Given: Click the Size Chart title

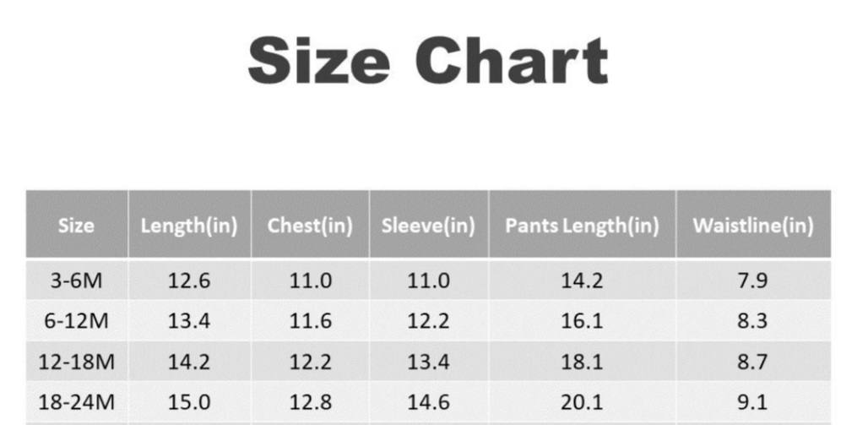Looking at the screenshot, I should tap(428, 60).
